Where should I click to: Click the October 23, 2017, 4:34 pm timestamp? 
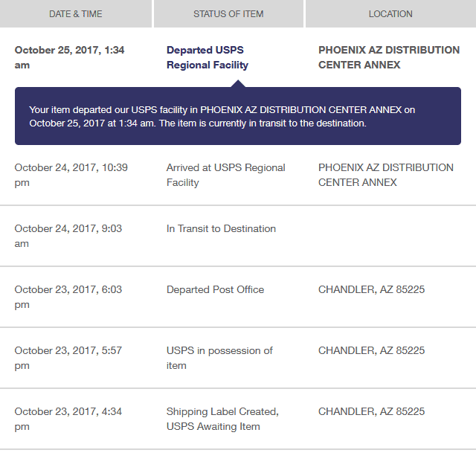coord(68,419)
